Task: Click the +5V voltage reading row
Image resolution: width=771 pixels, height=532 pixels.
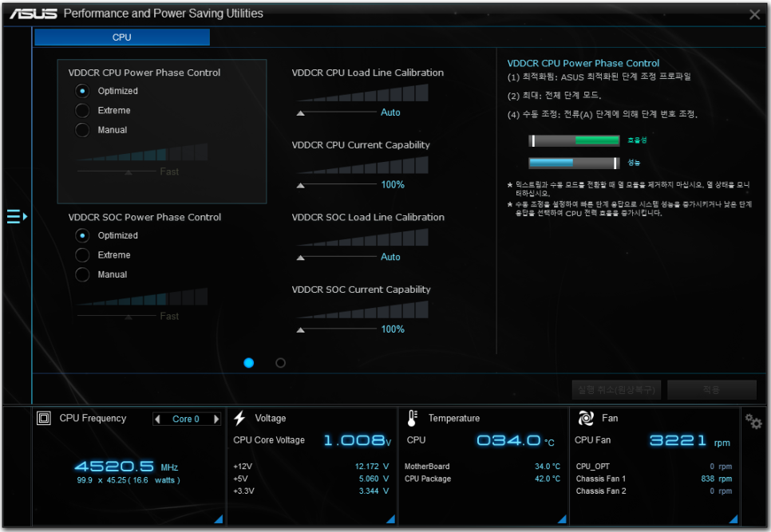Action: 311,479
